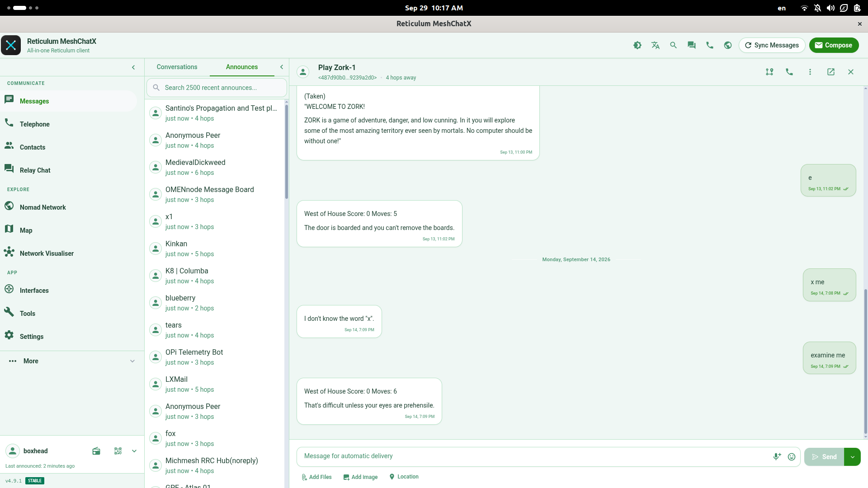Click the muted notifications bell icon

(x=817, y=8)
